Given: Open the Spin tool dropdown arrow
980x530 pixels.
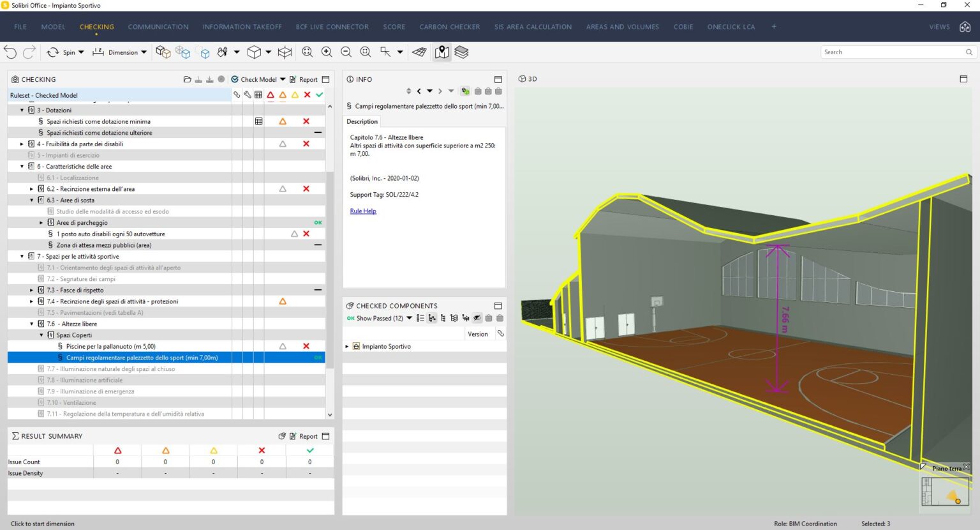Looking at the screenshot, I should 80,52.
